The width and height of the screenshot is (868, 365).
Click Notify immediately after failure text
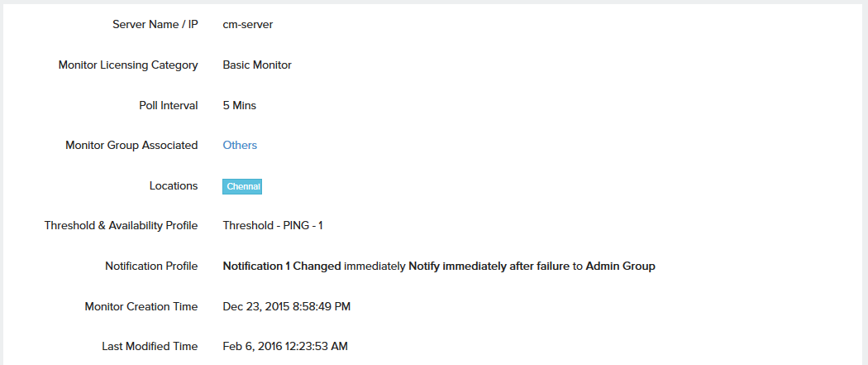(x=489, y=267)
